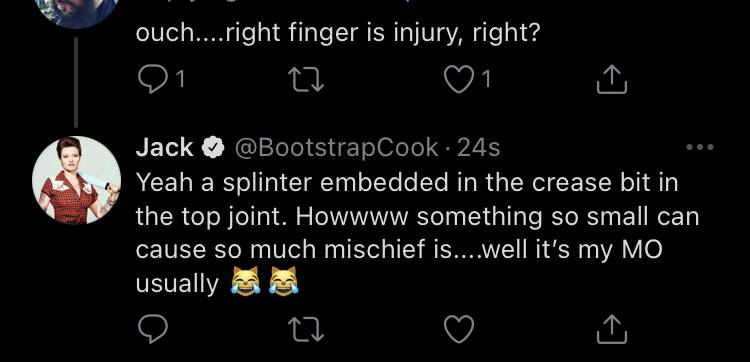The height and width of the screenshot is (362, 750).
Task: Click the 24s timestamp on Jack's tweet
Action: pyautogui.click(x=479, y=148)
